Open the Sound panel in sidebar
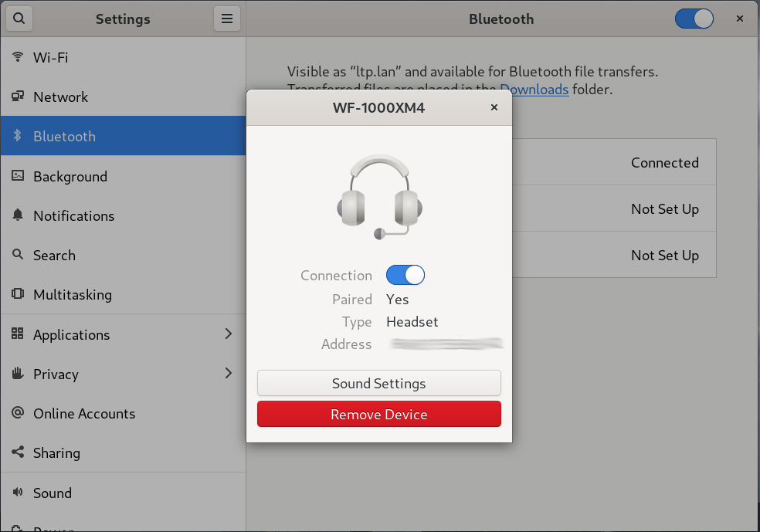 (x=123, y=493)
